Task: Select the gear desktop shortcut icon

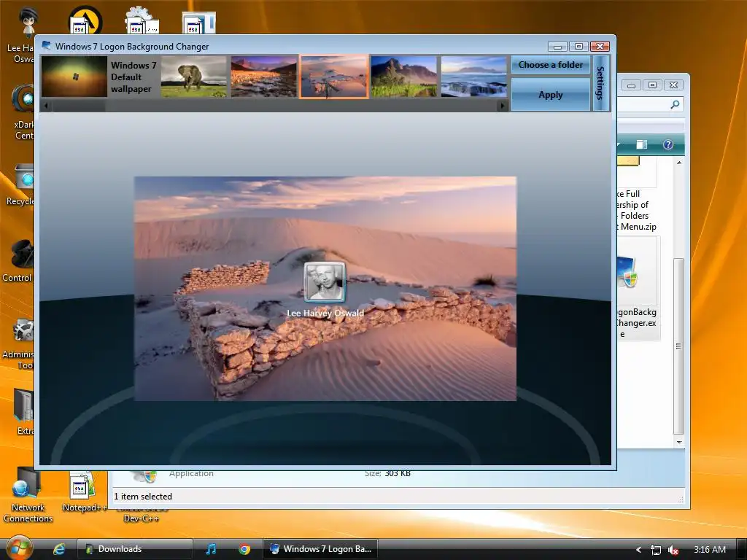Action: pos(142,20)
